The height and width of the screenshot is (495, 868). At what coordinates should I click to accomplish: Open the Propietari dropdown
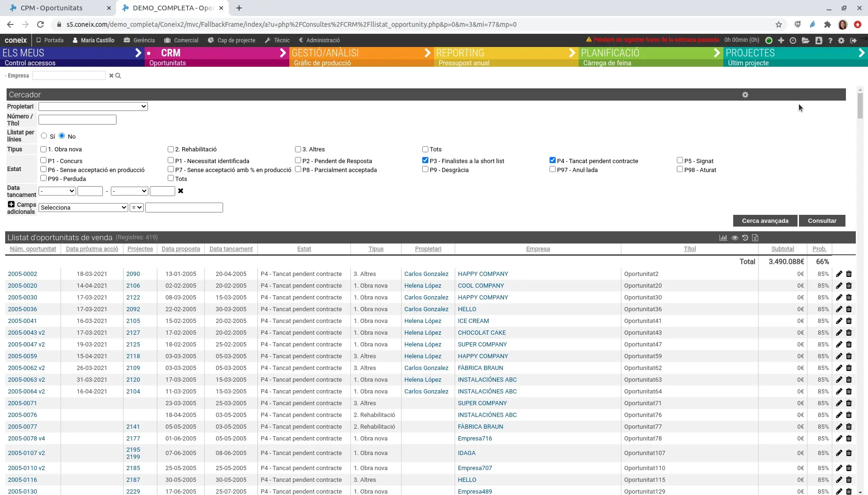(x=93, y=107)
